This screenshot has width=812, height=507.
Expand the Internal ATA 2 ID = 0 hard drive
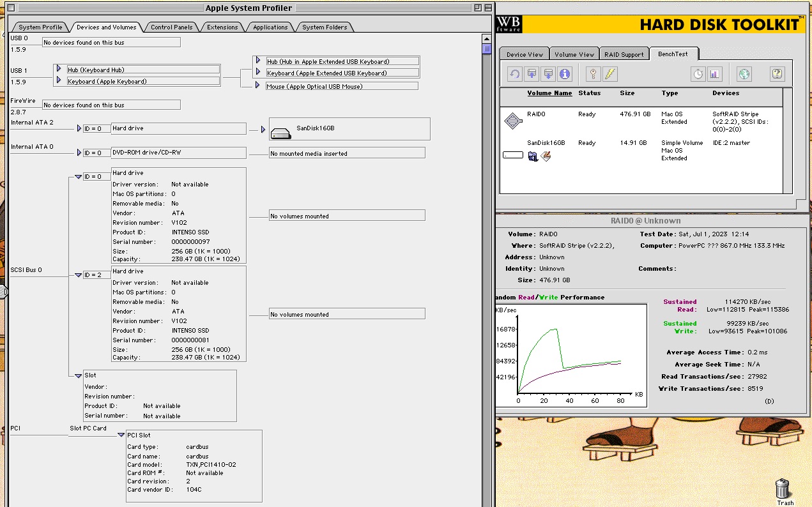pyautogui.click(x=79, y=128)
